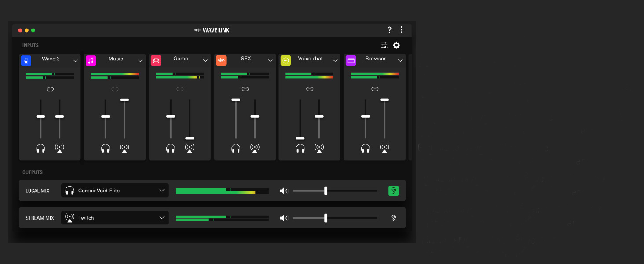644x264 pixels.
Task: Mute SFX headphones monitor output
Action: (236, 148)
